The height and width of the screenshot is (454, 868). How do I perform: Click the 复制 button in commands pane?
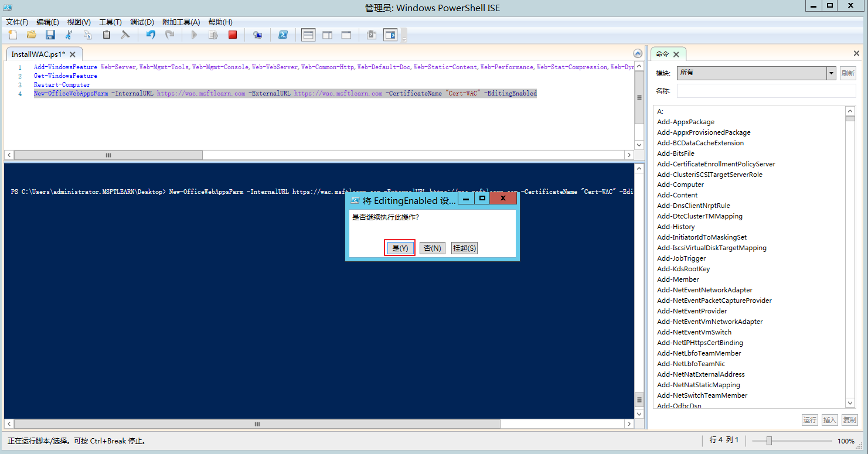click(849, 420)
